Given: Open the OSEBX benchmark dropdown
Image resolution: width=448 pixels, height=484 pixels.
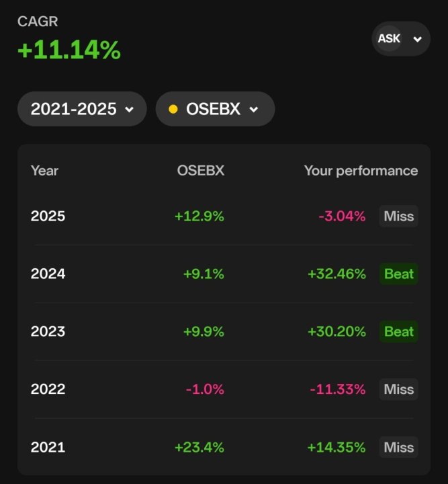Looking at the screenshot, I should [215, 109].
